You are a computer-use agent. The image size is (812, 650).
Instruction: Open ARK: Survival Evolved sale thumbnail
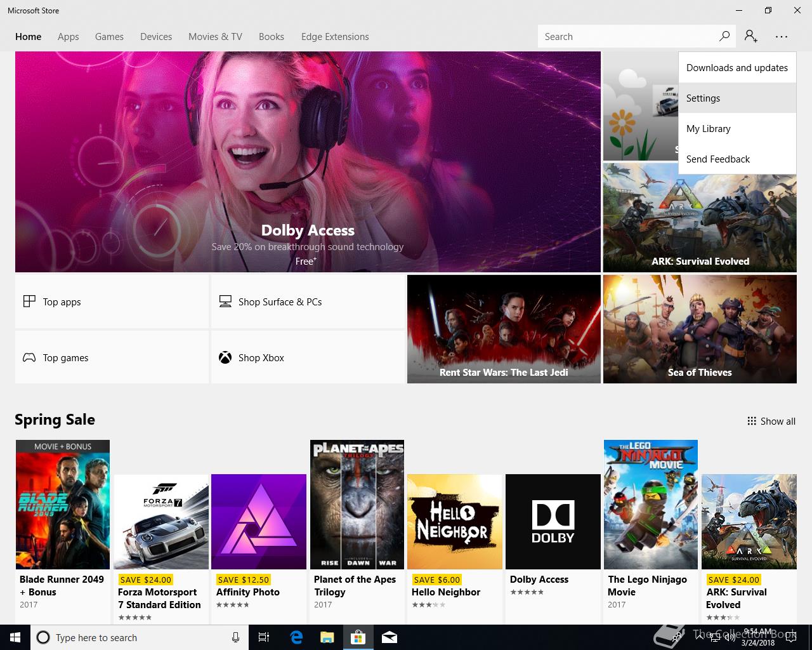click(x=749, y=522)
